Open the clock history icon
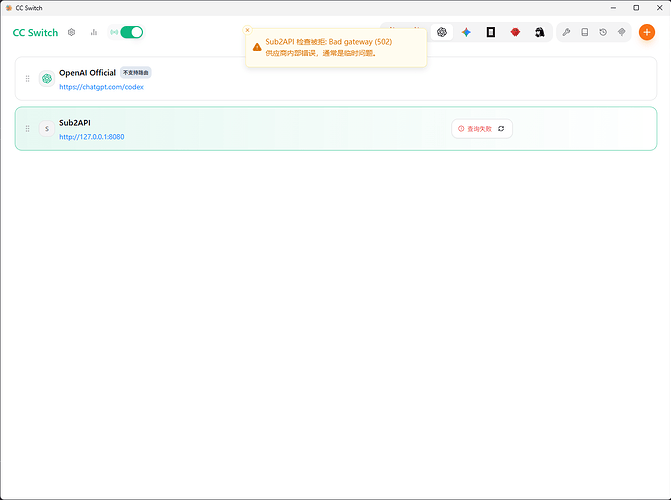Image resolution: width=671 pixels, height=500 pixels. 603,32
